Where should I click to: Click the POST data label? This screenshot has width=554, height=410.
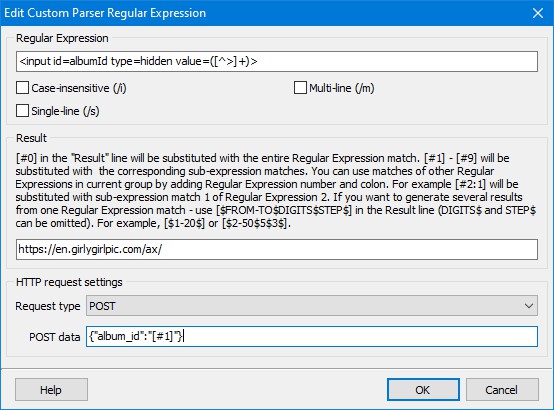click(55, 337)
